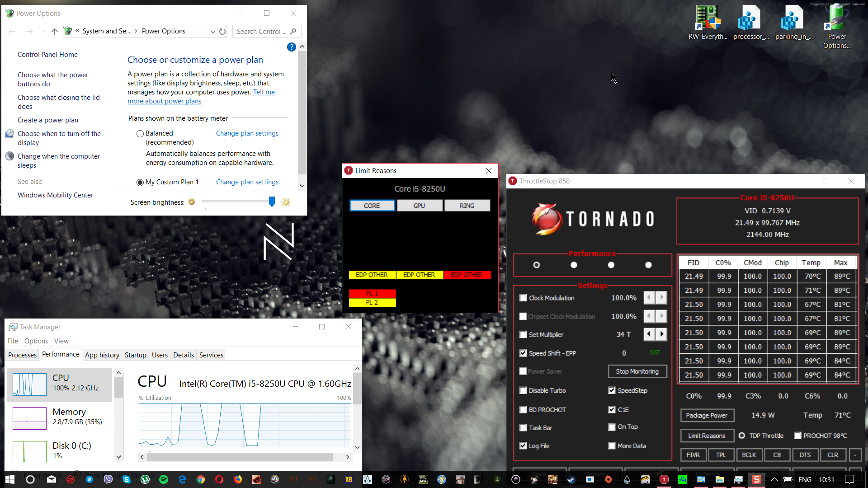Expand the Power Options address bar dropdown
The height and width of the screenshot is (488, 868).
[x=212, y=32]
